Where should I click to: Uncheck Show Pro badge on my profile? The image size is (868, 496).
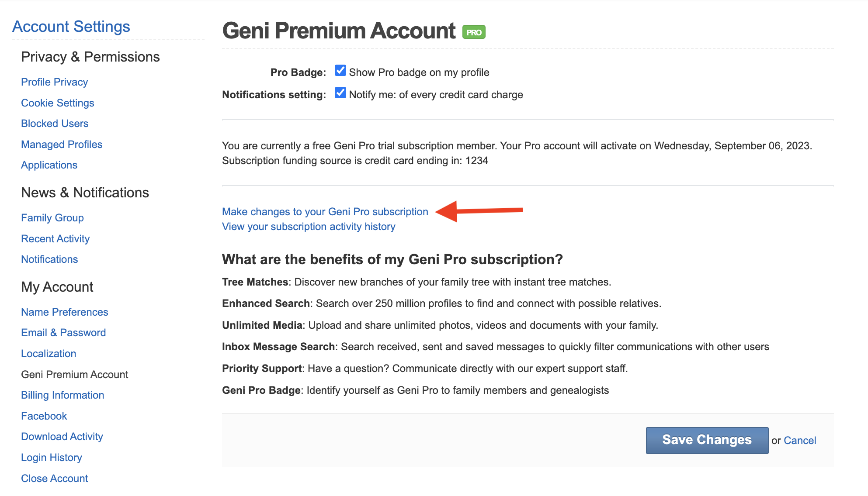[x=340, y=71]
